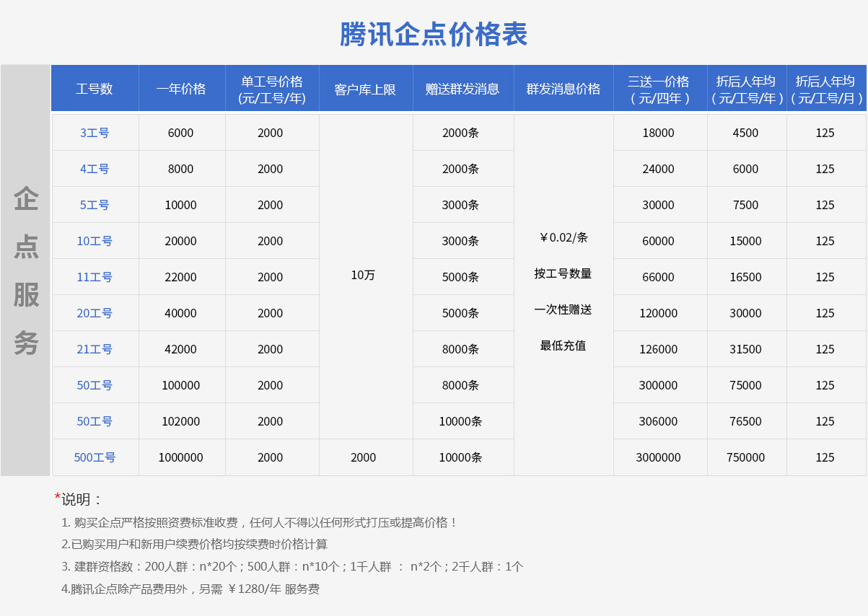This screenshot has height=616, width=868.
Task: Click the yearly average 16500
Action: pos(745,277)
